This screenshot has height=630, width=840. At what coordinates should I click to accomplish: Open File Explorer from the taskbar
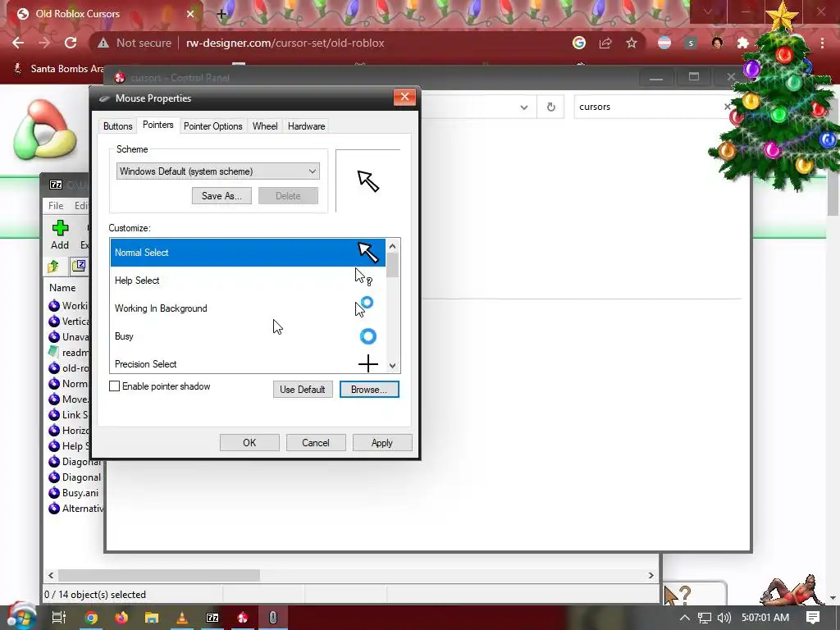coord(152,618)
